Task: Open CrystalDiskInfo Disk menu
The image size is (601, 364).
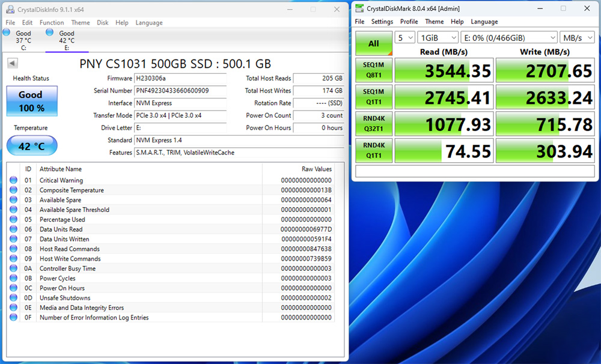Action: [x=102, y=23]
